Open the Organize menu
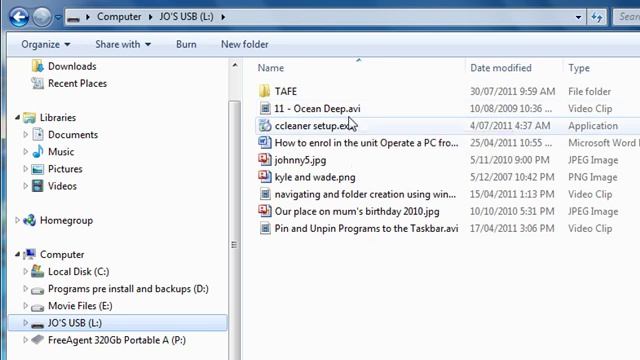This screenshot has width=640, height=360. tap(45, 44)
